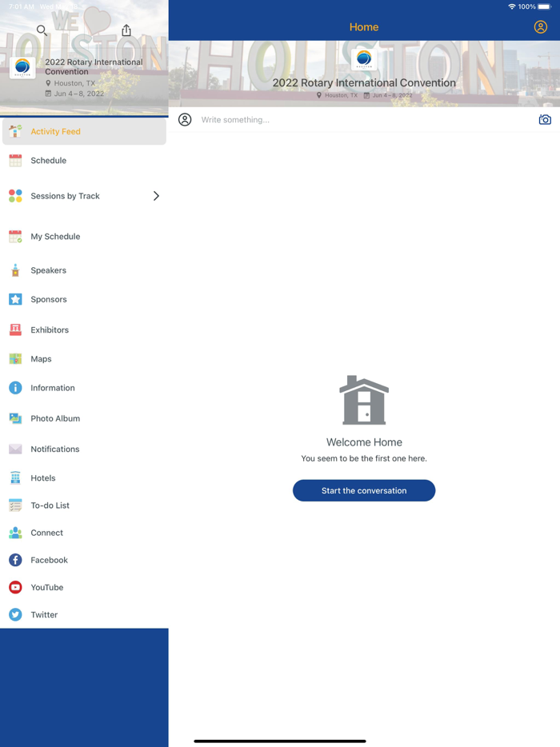
Task: Click the convention logo in the main banner
Action: 364,59
